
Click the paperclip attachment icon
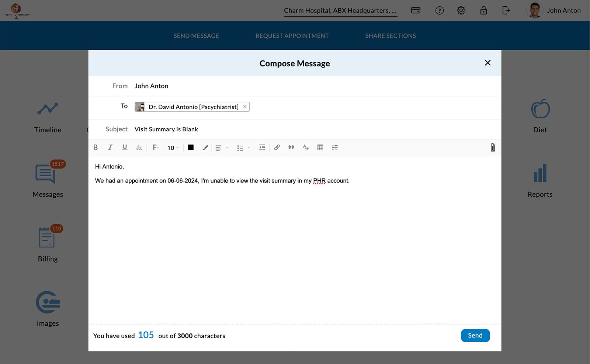coord(492,148)
